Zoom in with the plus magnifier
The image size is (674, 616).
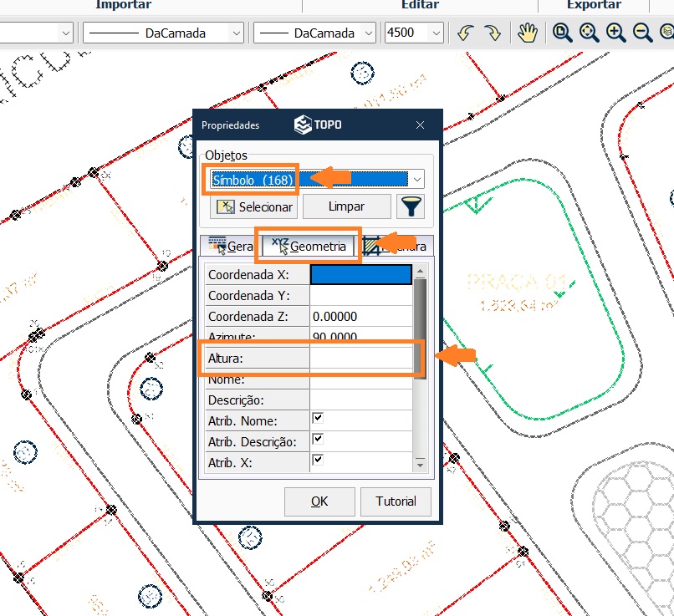point(615,33)
